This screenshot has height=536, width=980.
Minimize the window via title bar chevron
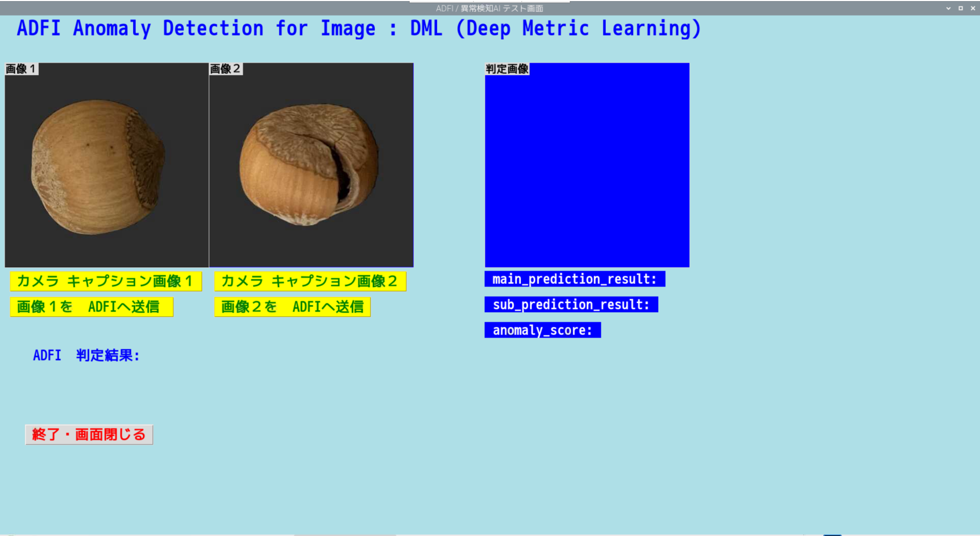coord(948,8)
